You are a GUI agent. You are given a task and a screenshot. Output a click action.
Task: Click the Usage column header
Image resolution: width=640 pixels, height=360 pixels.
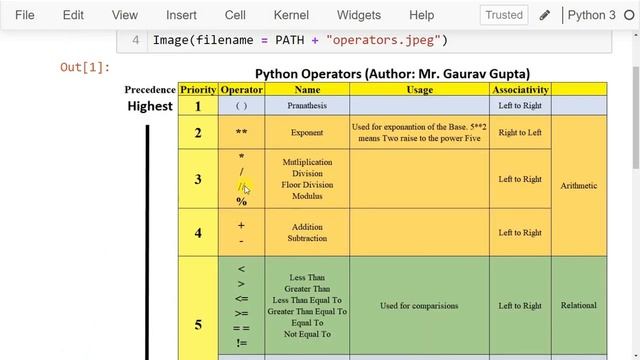click(x=419, y=89)
